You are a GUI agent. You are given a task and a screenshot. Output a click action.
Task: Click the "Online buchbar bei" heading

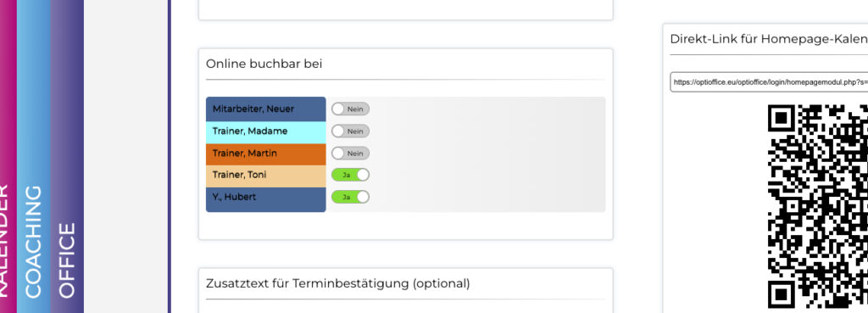(264, 64)
